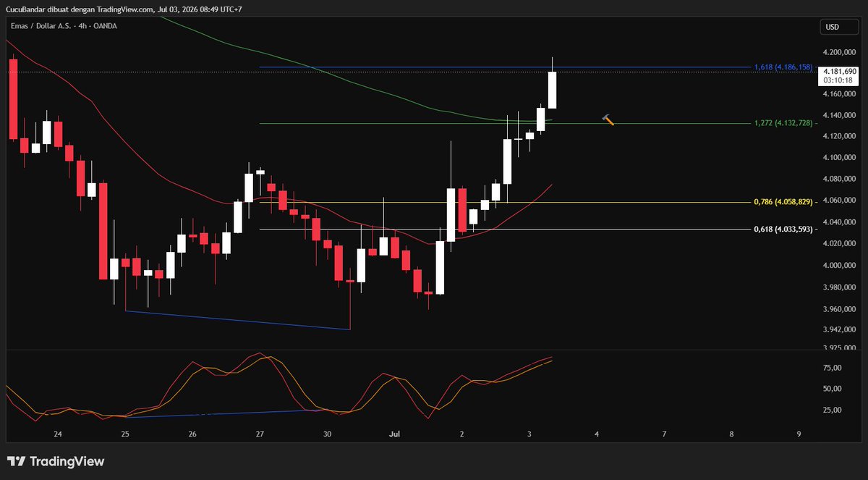Click the 4.120,000 price axis label
The width and height of the screenshot is (868, 480).
point(839,136)
